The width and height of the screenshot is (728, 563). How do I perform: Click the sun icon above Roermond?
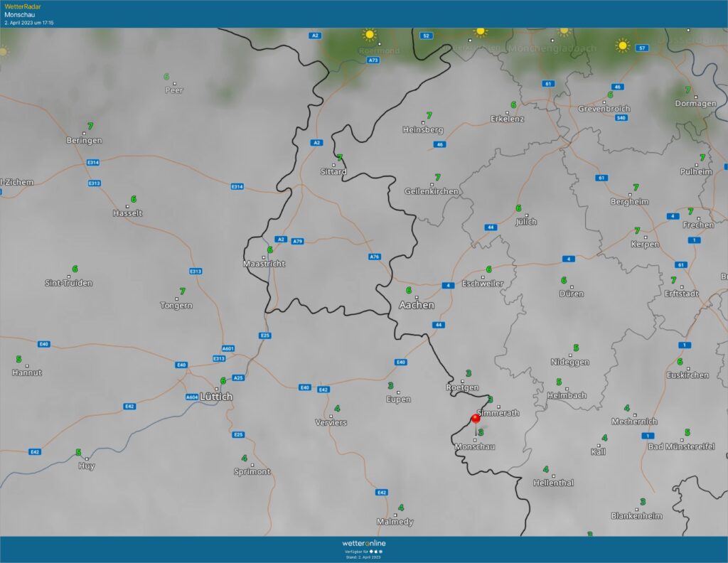pyautogui.click(x=370, y=34)
